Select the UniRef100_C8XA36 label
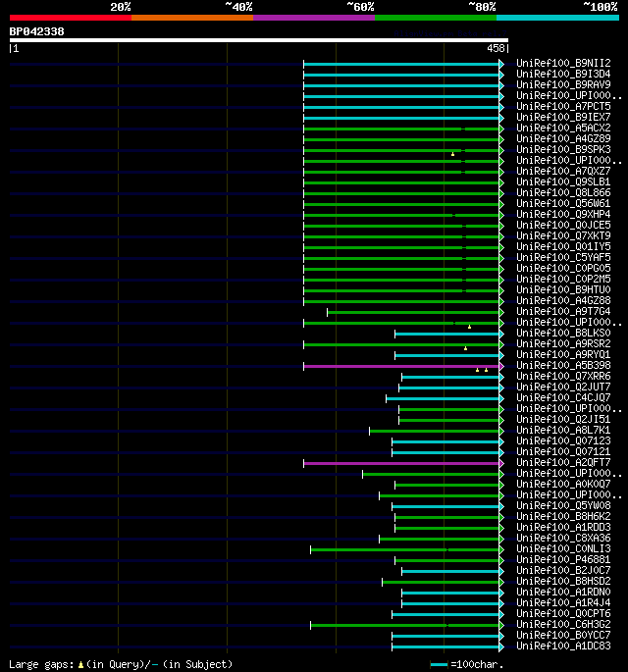This screenshot has width=628, height=672. coord(563,539)
